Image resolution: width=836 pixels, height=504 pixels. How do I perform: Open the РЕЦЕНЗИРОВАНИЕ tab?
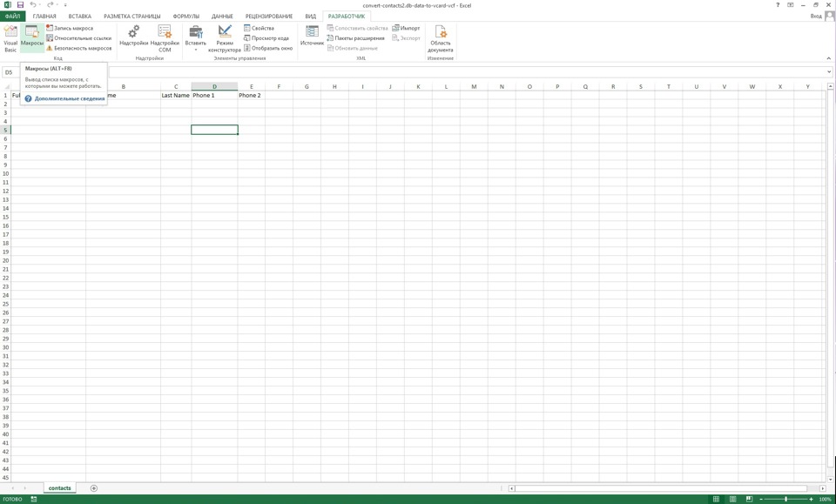click(269, 17)
